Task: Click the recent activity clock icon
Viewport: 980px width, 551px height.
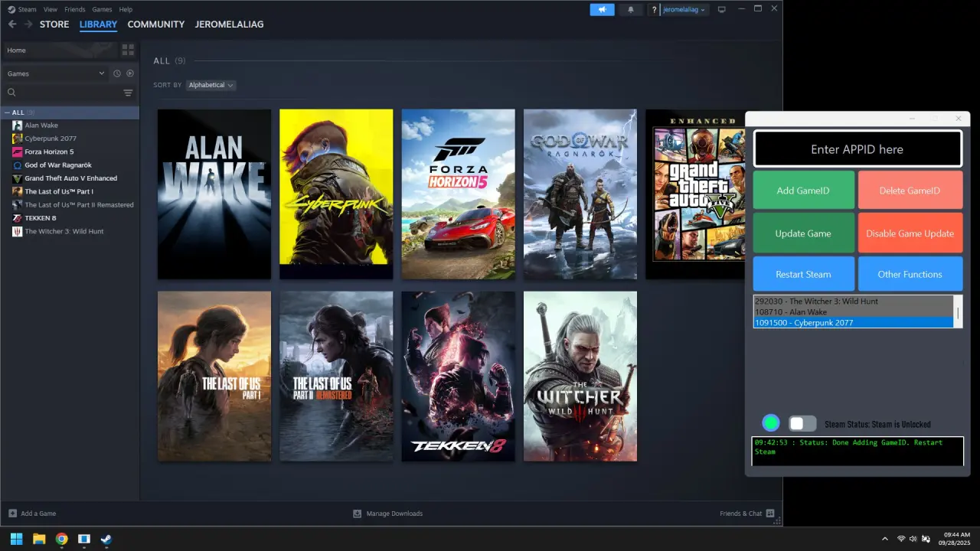Action: tap(117, 73)
